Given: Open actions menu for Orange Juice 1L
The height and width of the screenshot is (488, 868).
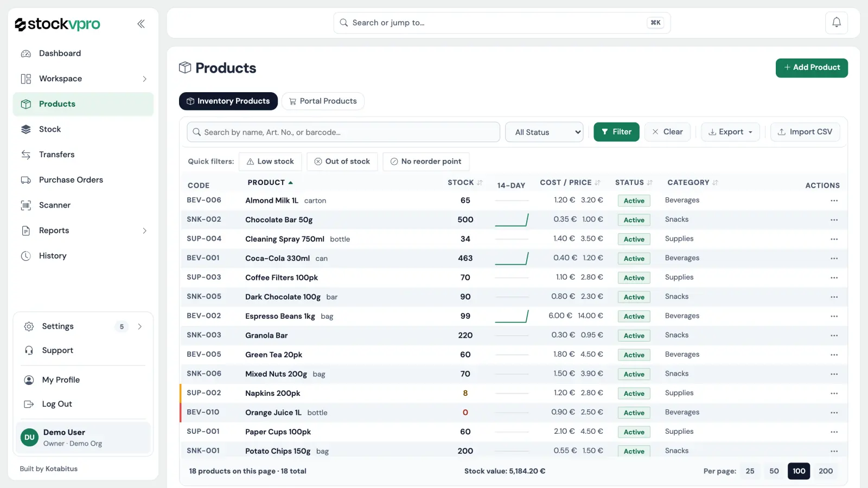Looking at the screenshot, I should tap(834, 413).
